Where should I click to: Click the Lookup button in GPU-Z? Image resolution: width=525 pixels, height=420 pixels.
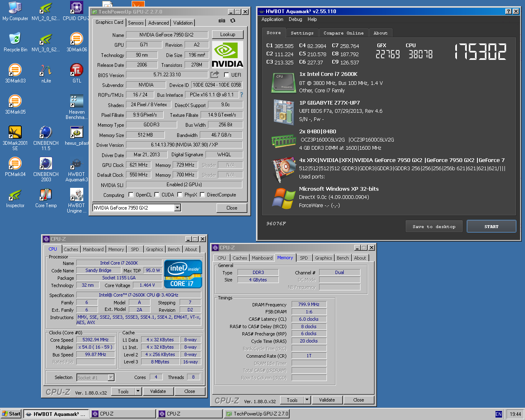[228, 34]
